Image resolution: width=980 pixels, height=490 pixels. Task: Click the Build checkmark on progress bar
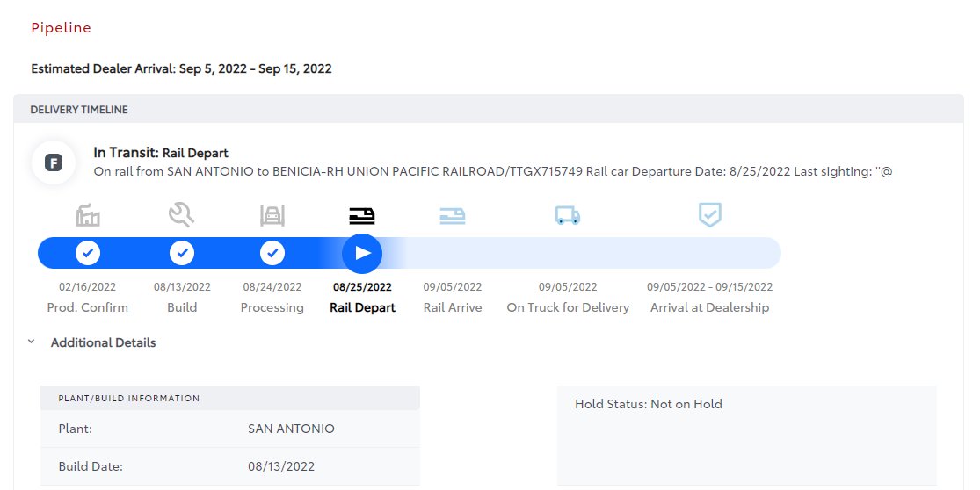(x=182, y=253)
